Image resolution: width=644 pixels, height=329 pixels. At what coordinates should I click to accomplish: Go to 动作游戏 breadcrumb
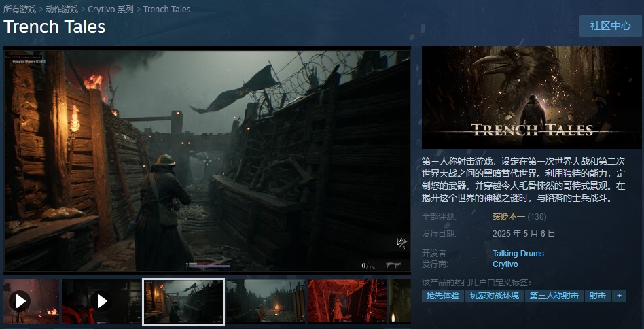(x=62, y=9)
